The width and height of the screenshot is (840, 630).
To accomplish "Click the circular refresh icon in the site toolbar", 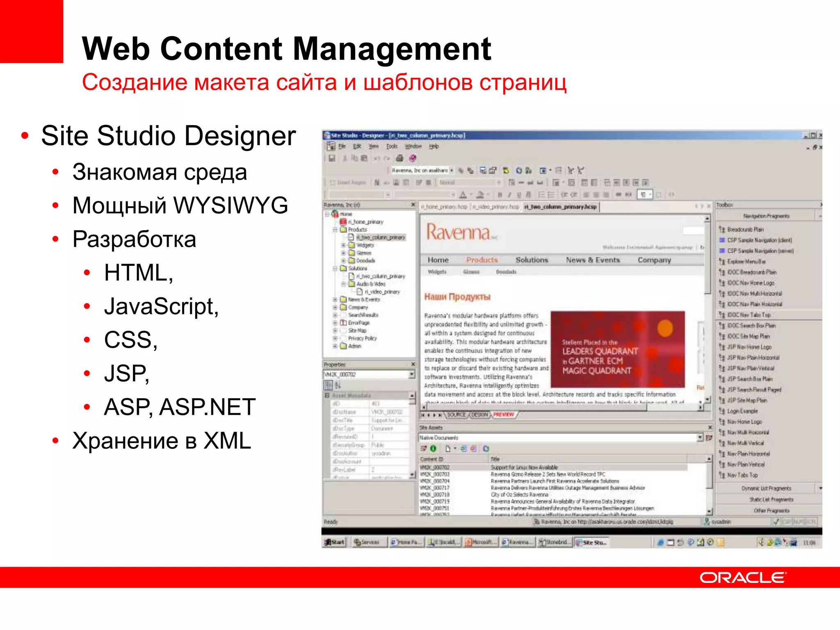I will pos(519,170).
